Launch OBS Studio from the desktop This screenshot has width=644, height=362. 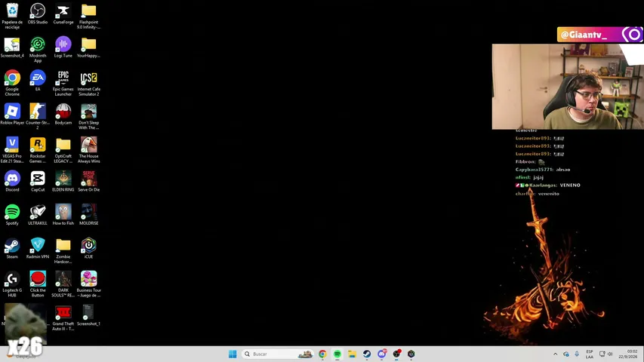pos(38,14)
